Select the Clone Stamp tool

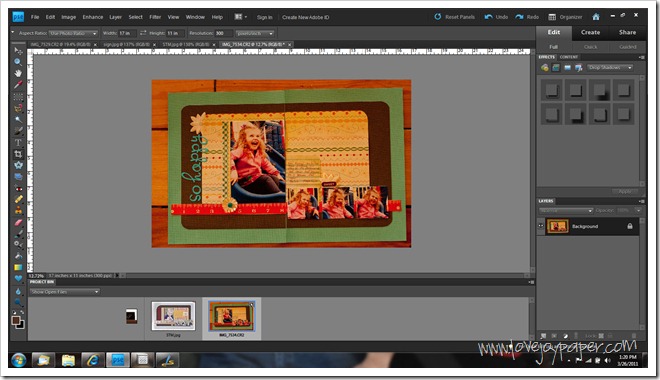coord(18,210)
